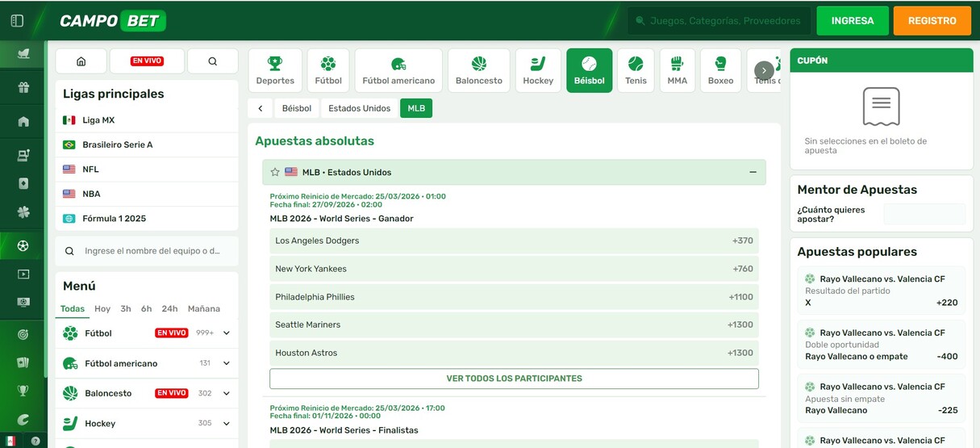Select the 24h time filter tab
The height and width of the screenshot is (448, 980).
pos(169,308)
